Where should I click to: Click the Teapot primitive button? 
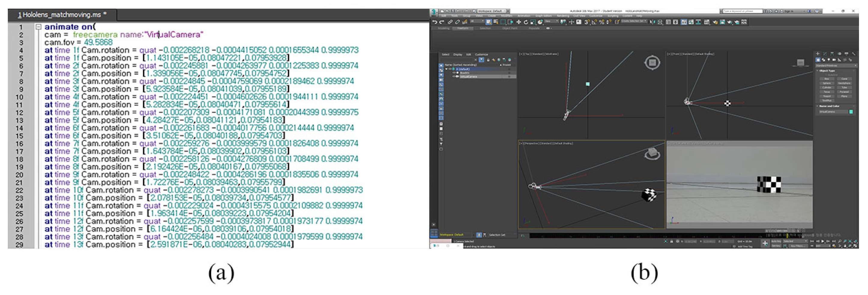point(827,96)
